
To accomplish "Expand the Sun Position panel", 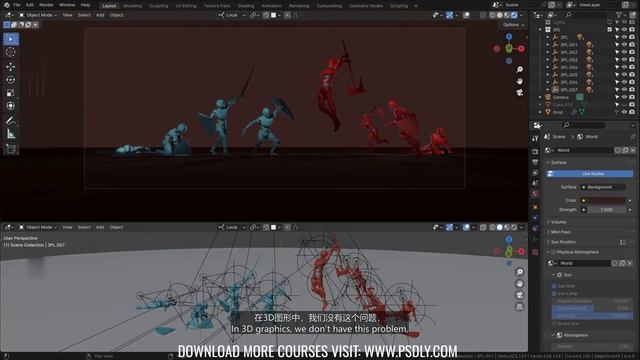I will (563, 242).
